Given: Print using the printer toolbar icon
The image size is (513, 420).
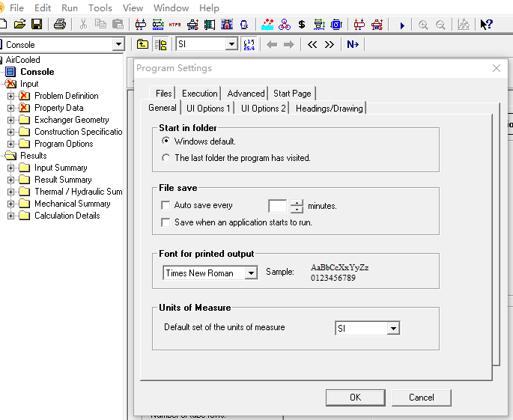Looking at the screenshot, I should click(60, 24).
